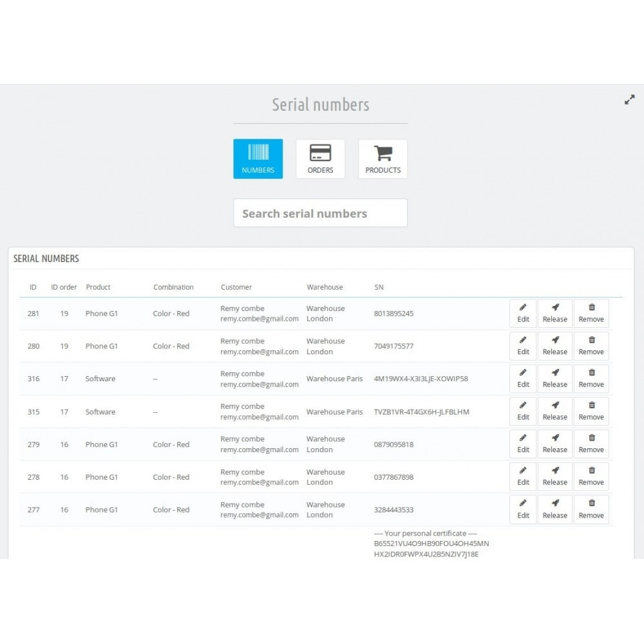Viewport: 644px width, 644px height.
Task: Click the ID order column header
Action: pyautogui.click(x=64, y=287)
